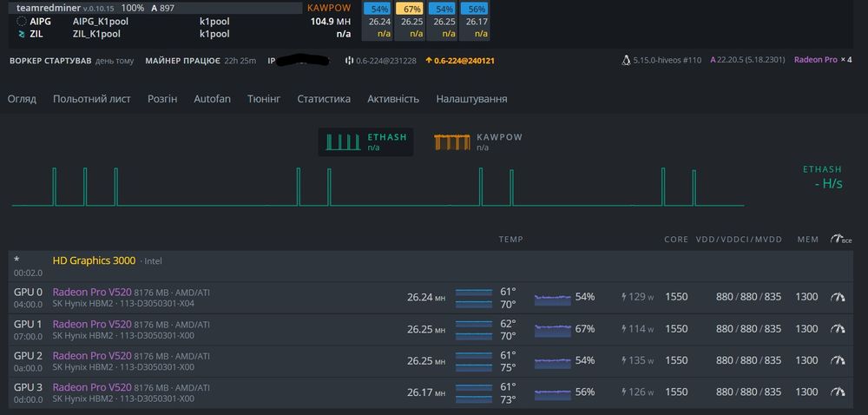Image resolution: width=868 pixels, height=415 pixels.
Task: Switch to the Autofan tab
Action: (212, 99)
